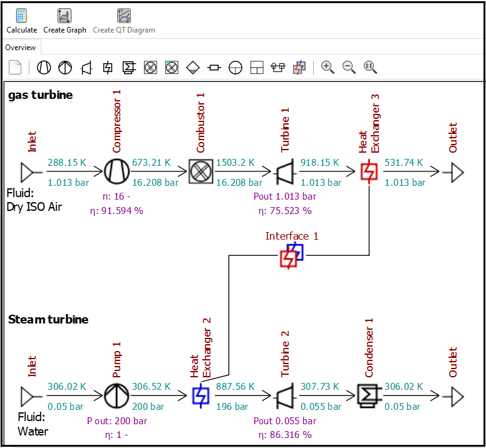Click the Pump 1 symbol

[116, 396]
